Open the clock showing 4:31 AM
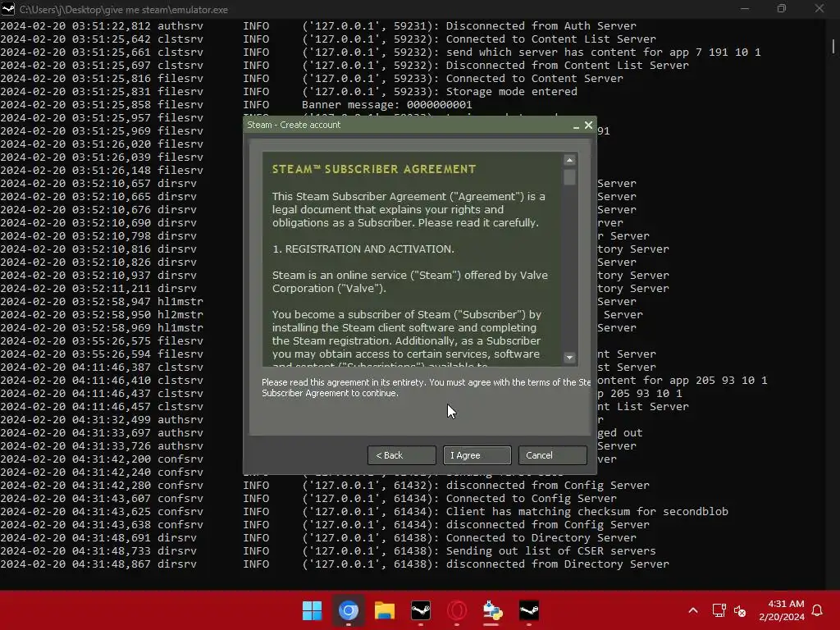Image resolution: width=840 pixels, height=630 pixels. (x=782, y=610)
